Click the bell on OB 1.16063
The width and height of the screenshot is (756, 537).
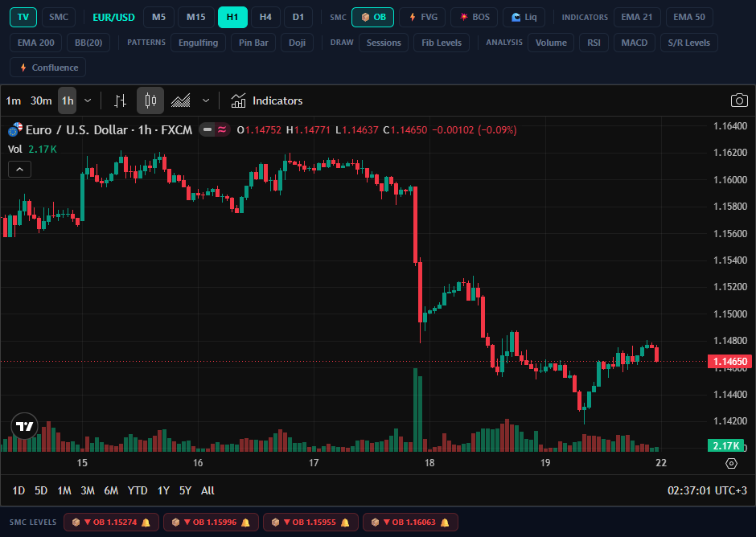(445, 523)
